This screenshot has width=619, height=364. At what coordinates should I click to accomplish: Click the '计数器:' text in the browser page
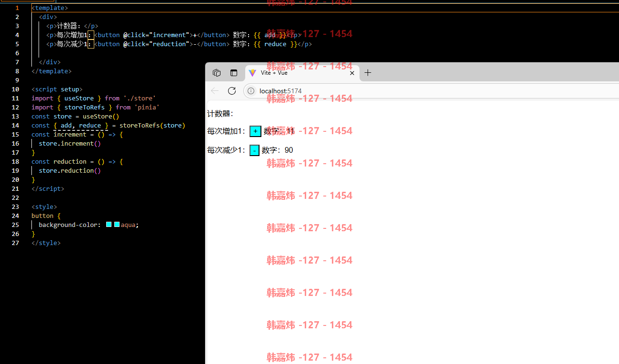[x=220, y=114]
